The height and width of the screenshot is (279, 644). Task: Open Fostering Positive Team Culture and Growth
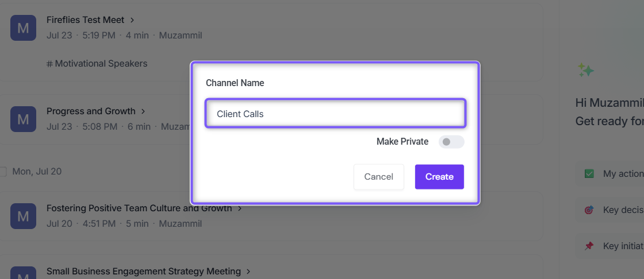(x=139, y=208)
